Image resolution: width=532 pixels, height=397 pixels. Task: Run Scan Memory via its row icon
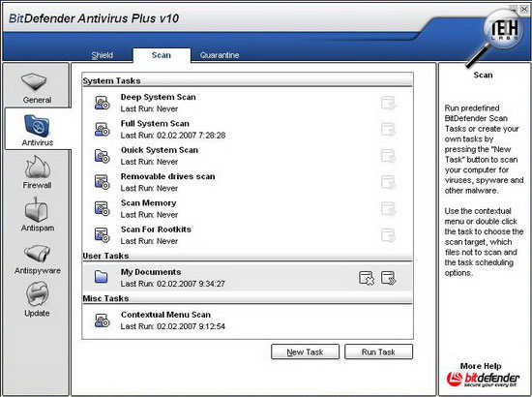point(388,208)
